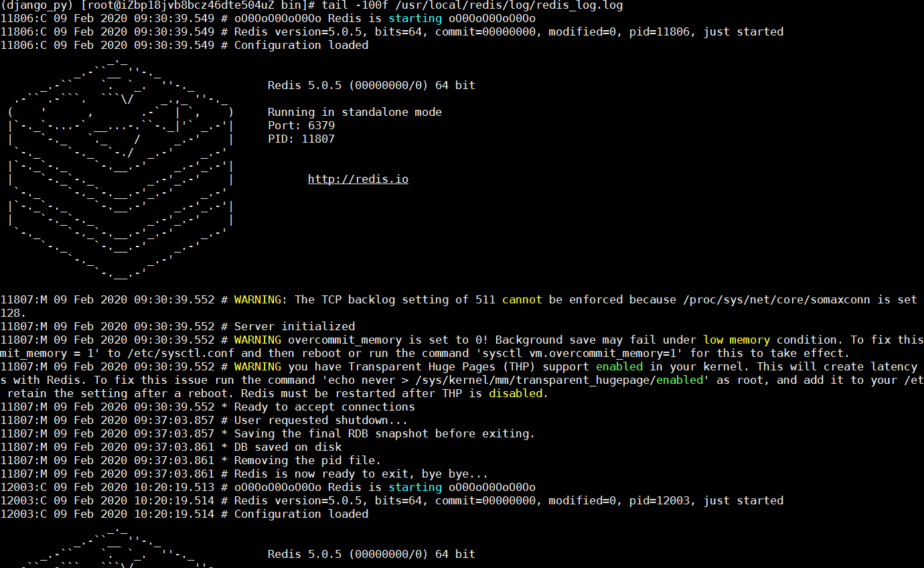924x568 pixels.
Task: Click cyan 'starting' on the 11806 line
Action: point(415,18)
